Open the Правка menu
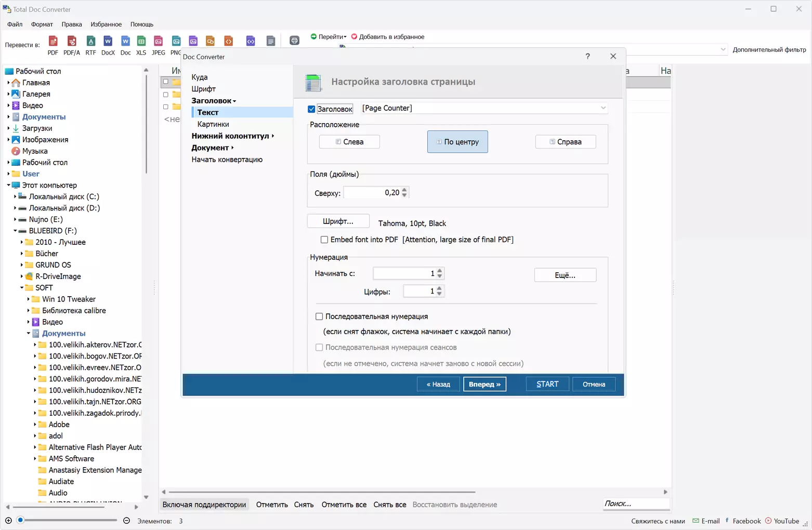The height and width of the screenshot is (530, 812). pyautogui.click(x=72, y=24)
